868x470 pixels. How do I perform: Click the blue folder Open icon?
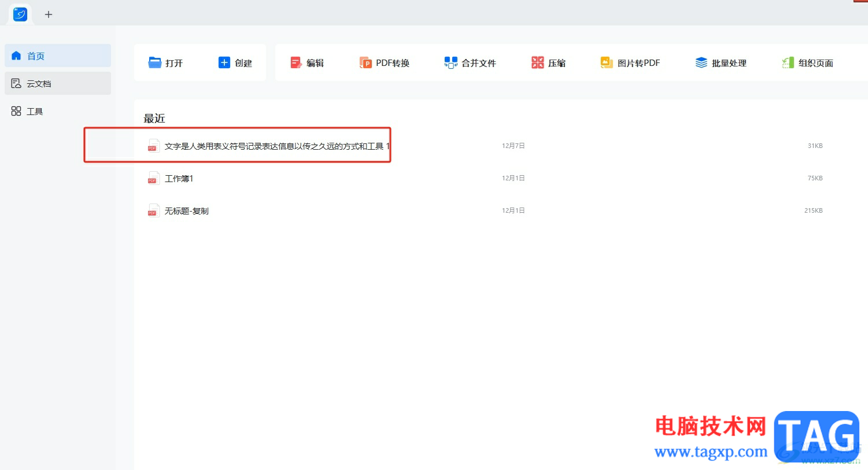coord(154,62)
